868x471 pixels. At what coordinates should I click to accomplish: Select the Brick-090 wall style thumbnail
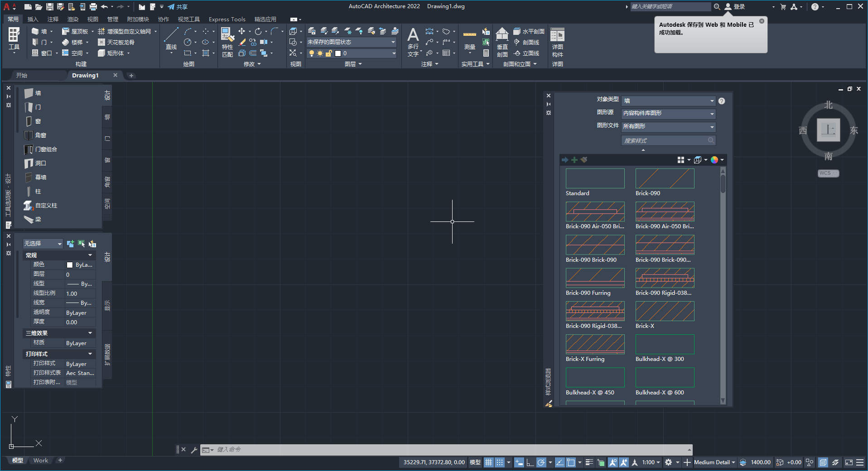coord(665,178)
